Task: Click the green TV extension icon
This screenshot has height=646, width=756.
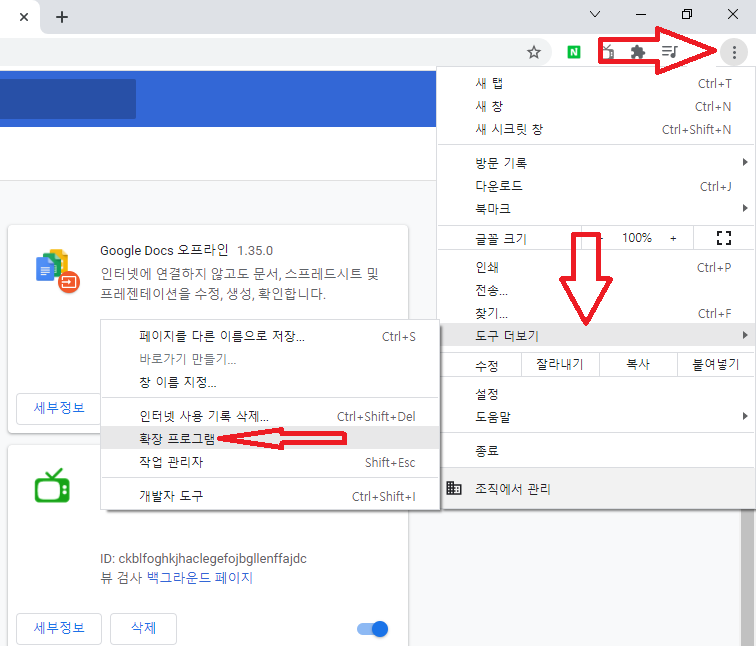Action: coord(52,486)
